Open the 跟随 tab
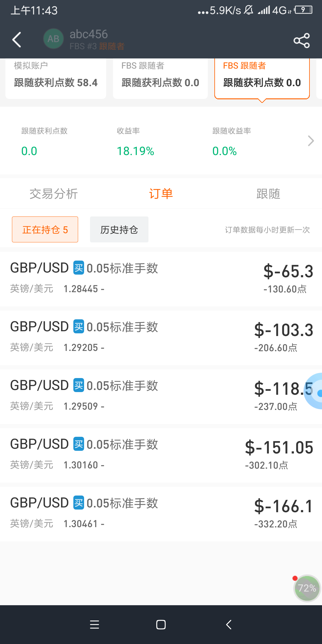The width and height of the screenshot is (322, 644). click(x=268, y=194)
